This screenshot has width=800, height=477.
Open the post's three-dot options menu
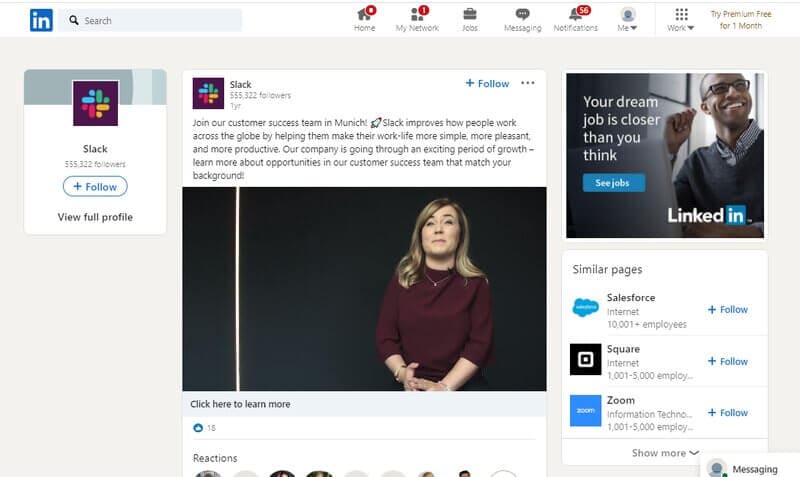pyautogui.click(x=528, y=83)
